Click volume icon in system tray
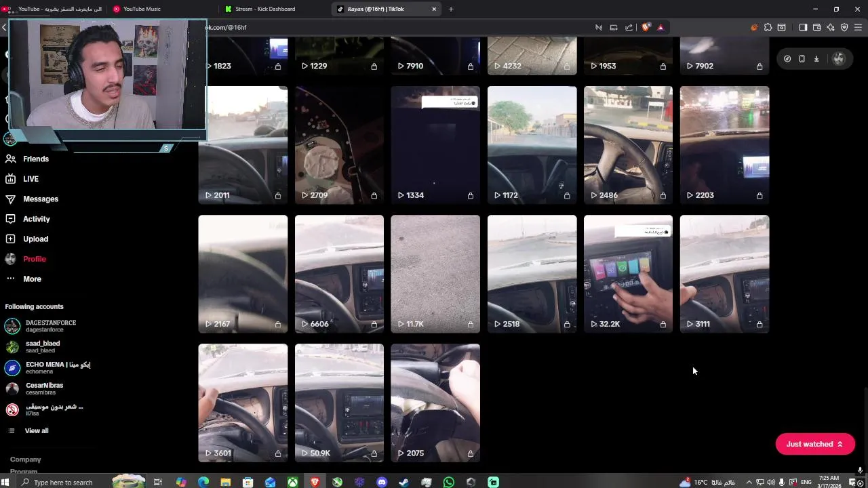868x488 pixels. tap(771, 482)
